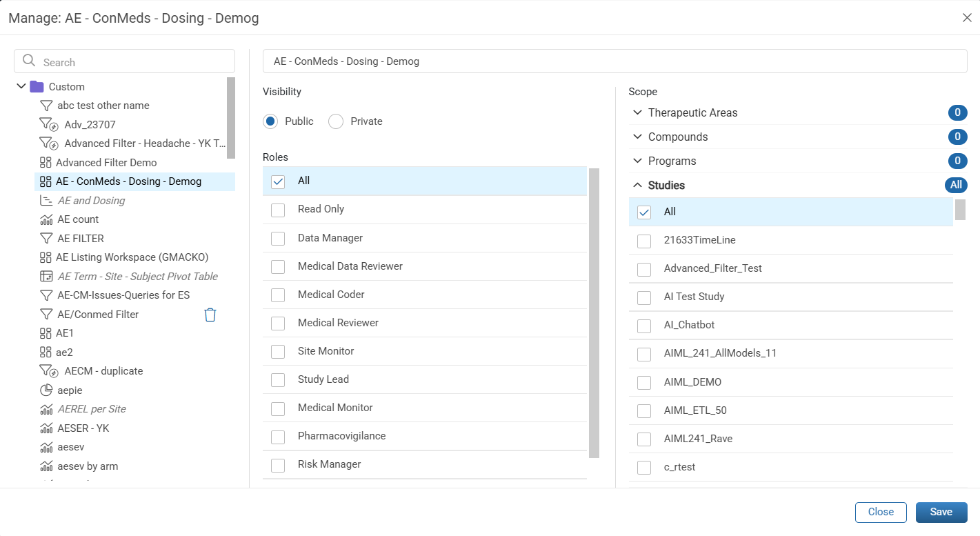Save the workspace settings

pos(941,512)
